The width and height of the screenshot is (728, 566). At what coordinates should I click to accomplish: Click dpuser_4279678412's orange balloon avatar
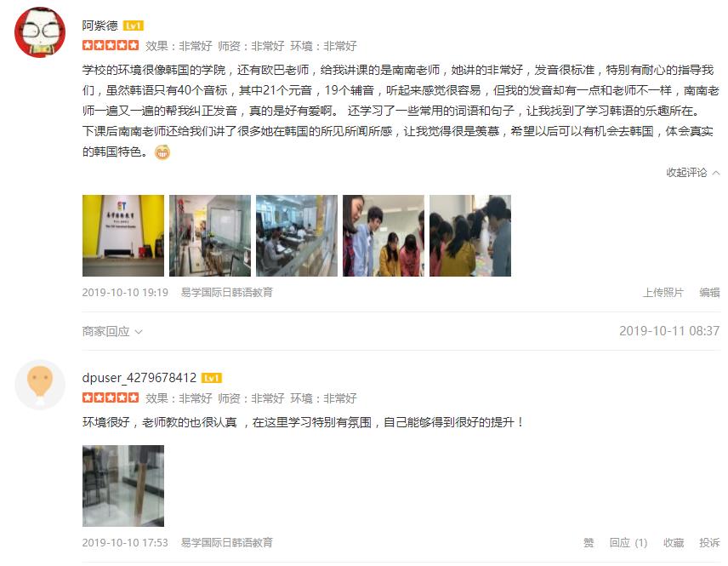coord(40,385)
